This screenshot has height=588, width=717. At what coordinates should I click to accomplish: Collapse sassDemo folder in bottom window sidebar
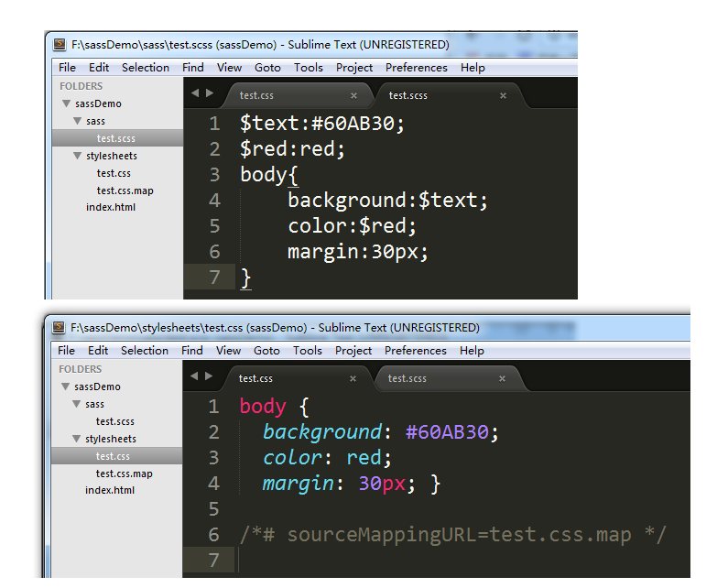(x=65, y=387)
